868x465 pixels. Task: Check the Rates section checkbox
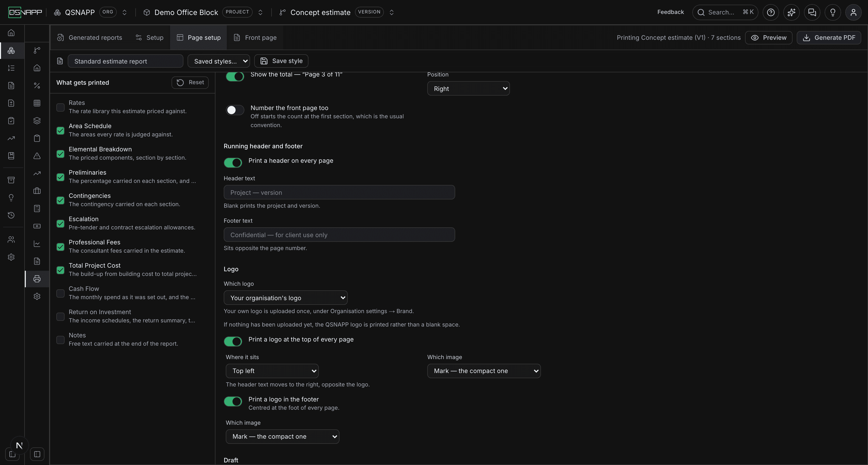tap(60, 107)
